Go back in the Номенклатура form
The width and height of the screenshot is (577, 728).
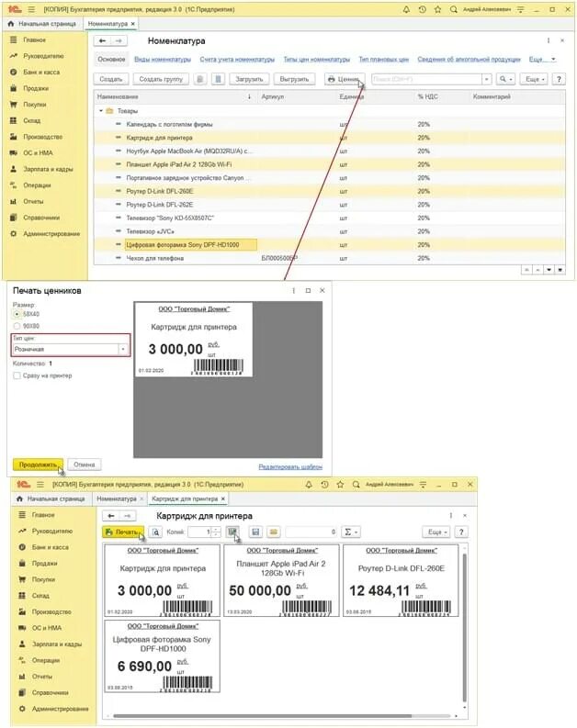pos(103,41)
